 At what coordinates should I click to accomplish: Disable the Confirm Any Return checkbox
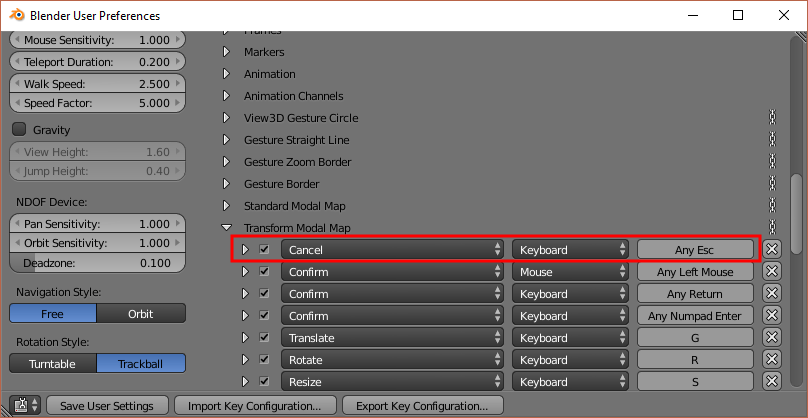pos(264,294)
